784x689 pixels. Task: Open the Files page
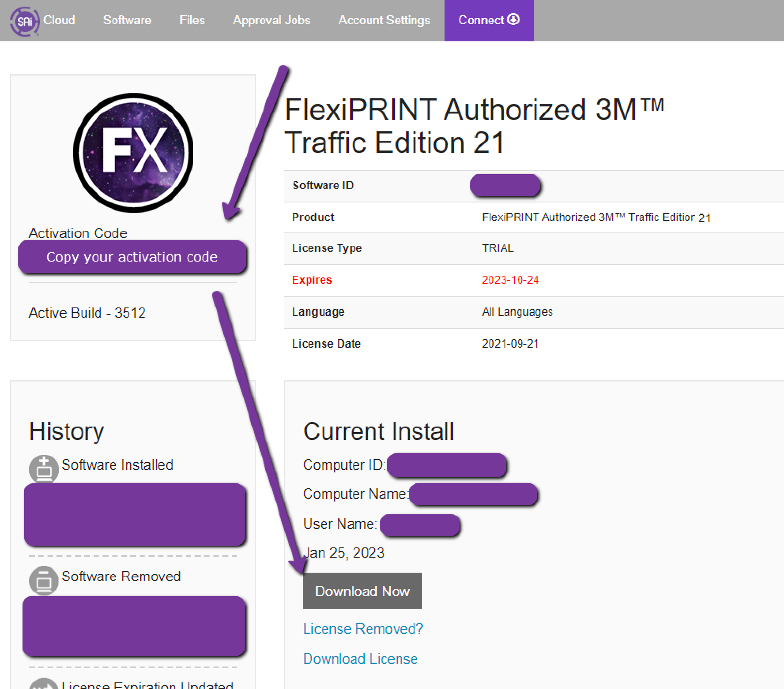(192, 20)
